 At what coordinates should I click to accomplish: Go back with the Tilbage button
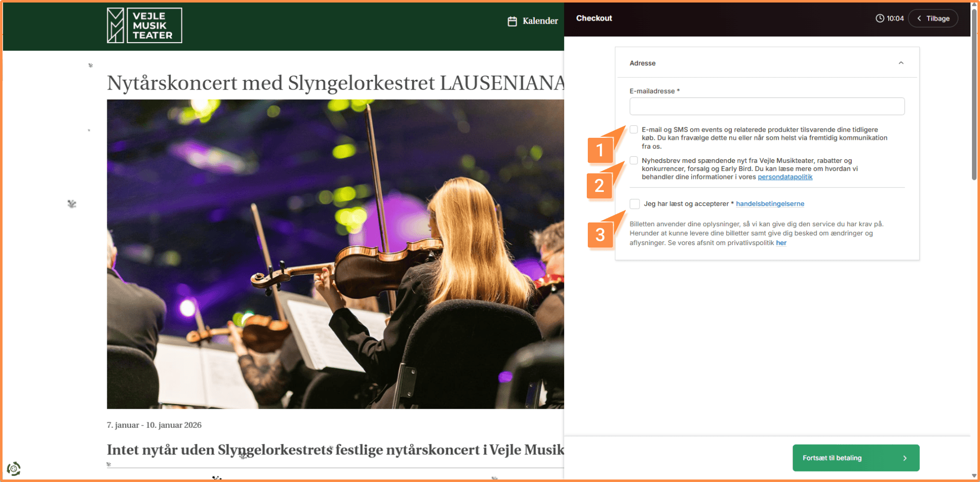pyautogui.click(x=933, y=19)
